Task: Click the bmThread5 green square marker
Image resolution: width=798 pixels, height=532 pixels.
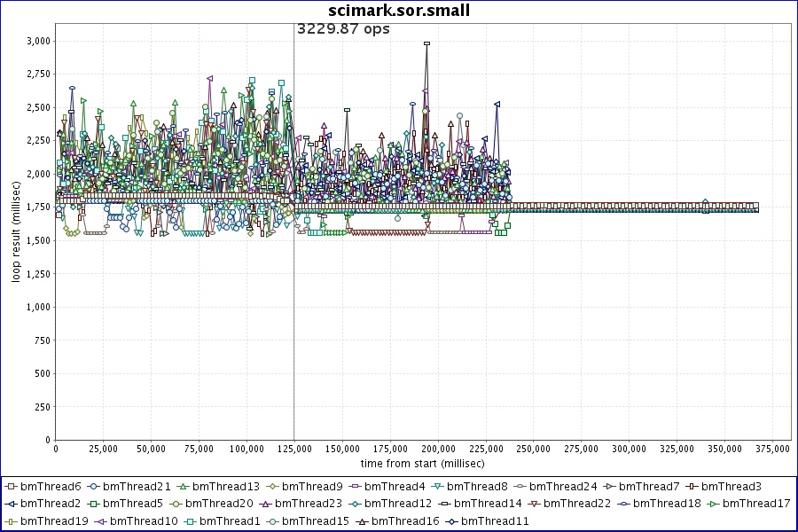Action: pyautogui.click(x=92, y=504)
